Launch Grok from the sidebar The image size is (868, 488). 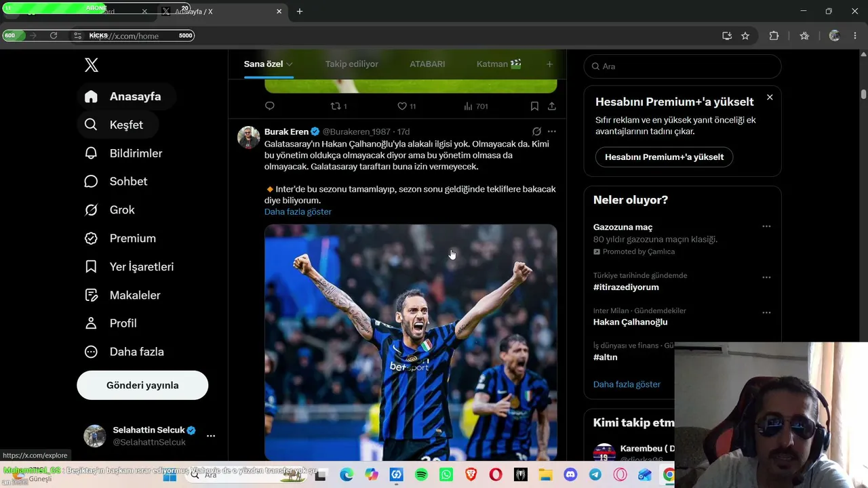coord(109,210)
